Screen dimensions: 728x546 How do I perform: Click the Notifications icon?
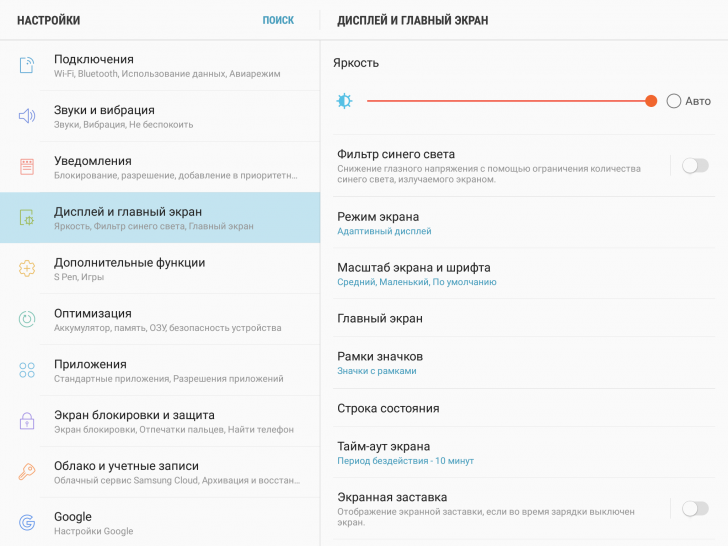(27, 167)
